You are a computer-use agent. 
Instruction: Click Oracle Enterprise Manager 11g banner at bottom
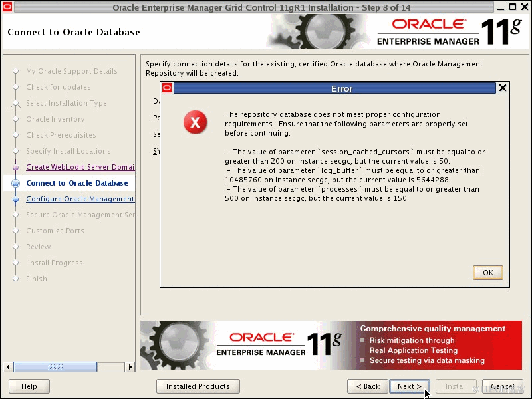331,345
